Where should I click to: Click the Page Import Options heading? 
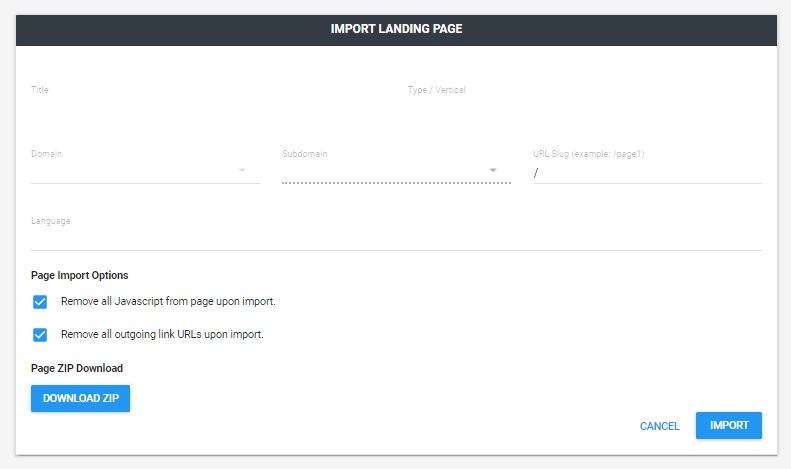80,275
